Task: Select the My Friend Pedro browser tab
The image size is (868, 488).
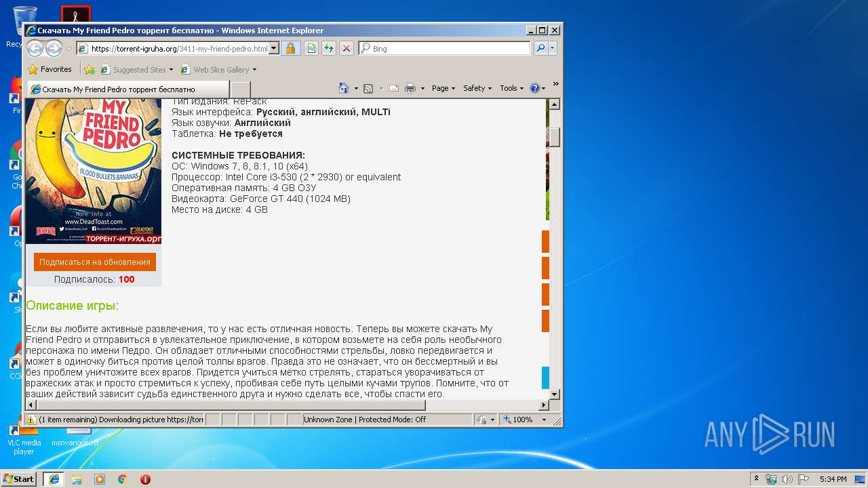Action: point(129,89)
